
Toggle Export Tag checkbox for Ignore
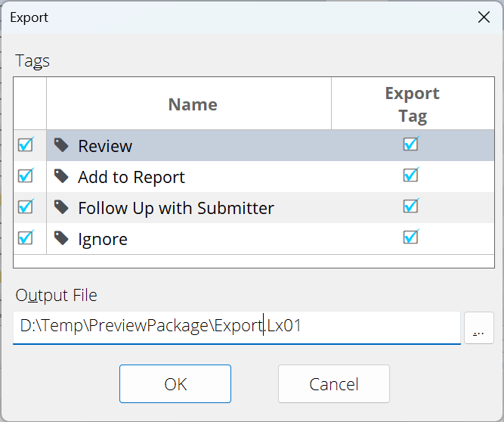pyautogui.click(x=411, y=237)
